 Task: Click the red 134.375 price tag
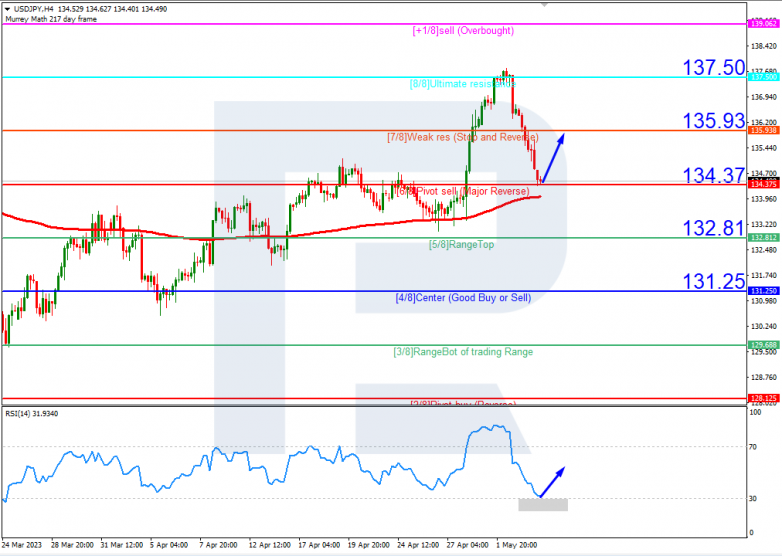tap(763, 185)
